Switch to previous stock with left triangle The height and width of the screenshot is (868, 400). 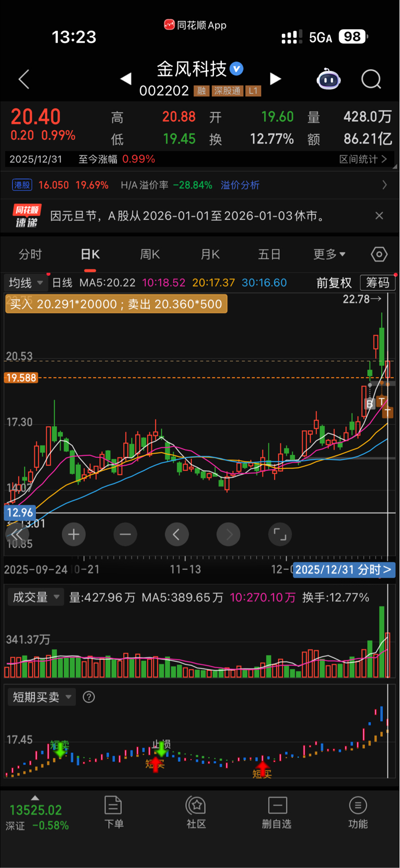(x=126, y=79)
